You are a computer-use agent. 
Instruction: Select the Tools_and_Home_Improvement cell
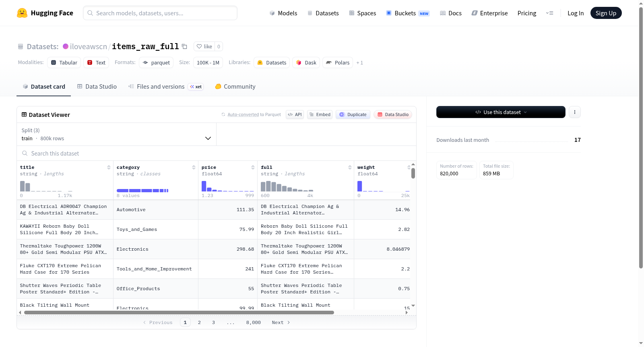click(156, 269)
